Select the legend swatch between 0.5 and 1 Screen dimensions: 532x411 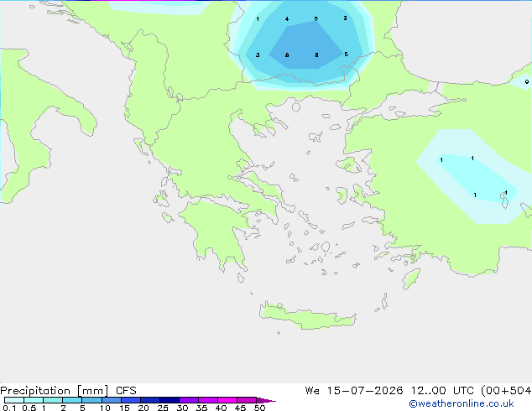(34, 400)
